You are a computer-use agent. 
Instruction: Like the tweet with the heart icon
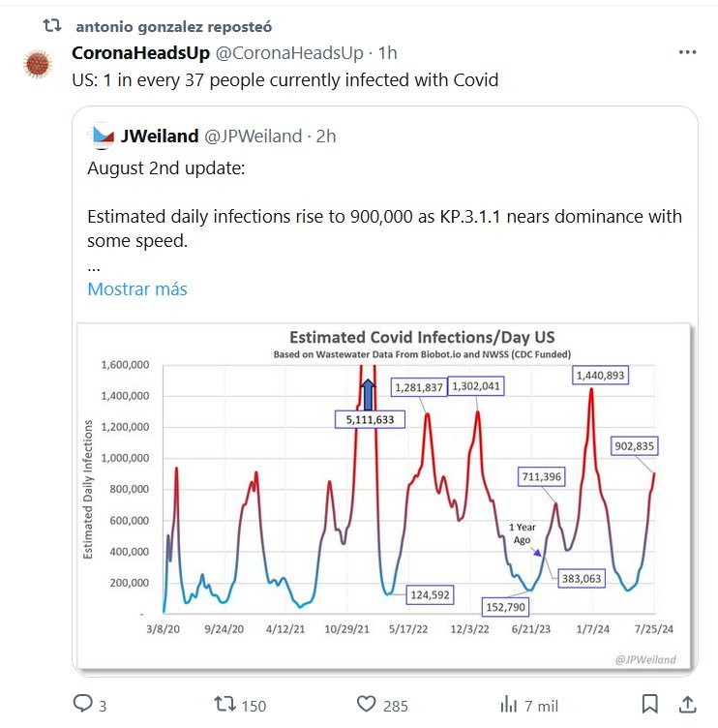coord(367,704)
